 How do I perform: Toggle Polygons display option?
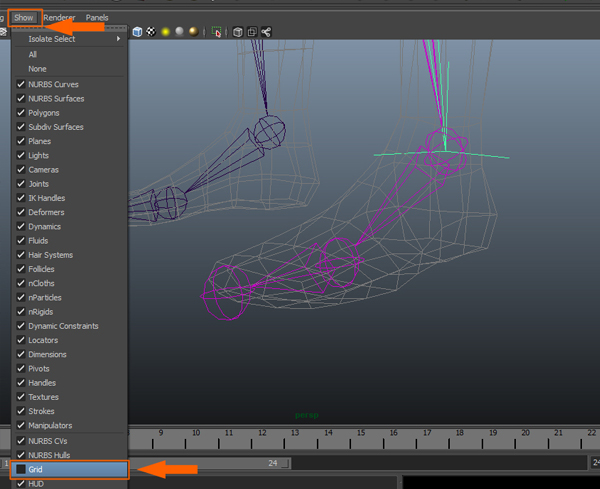pyautogui.click(x=69, y=113)
